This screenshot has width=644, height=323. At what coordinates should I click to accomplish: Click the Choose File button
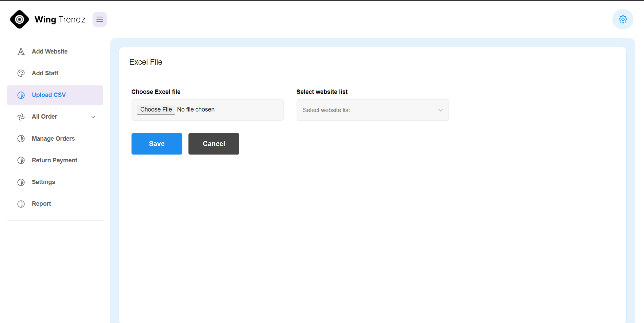(x=156, y=109)
